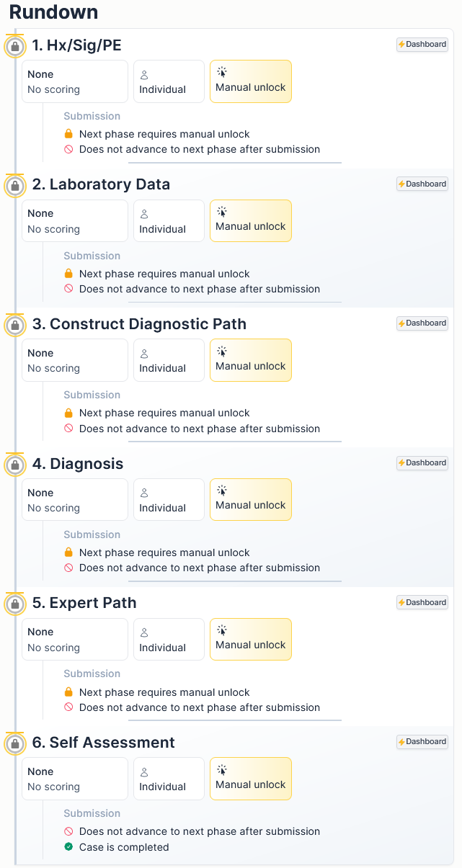Click lock icon beside Construct Diagnostic Path

[x=15, y=326]
